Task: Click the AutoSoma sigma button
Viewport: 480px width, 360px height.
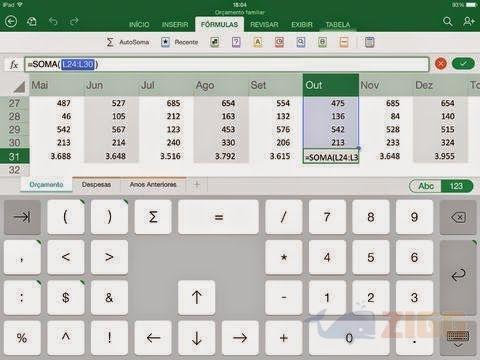Action: 127,42
